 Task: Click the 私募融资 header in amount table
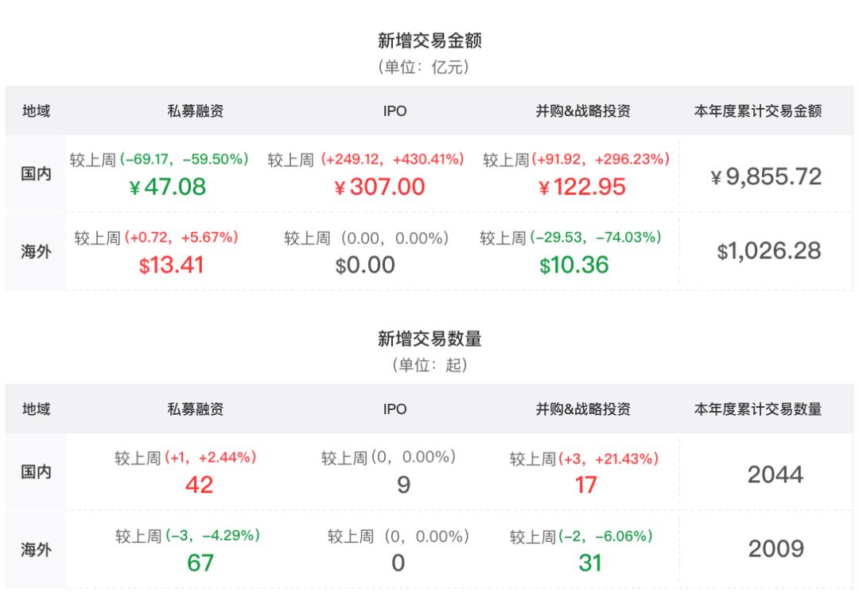click(x=196, y=111)
